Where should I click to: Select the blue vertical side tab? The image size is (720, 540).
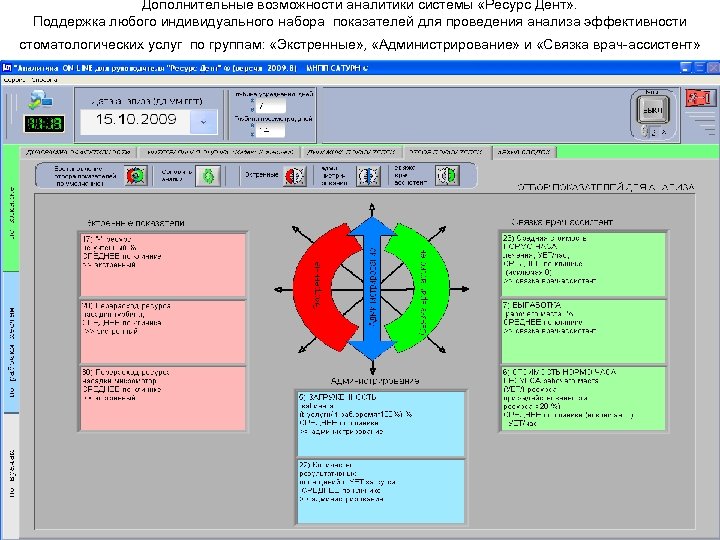(x=11, y=342)
